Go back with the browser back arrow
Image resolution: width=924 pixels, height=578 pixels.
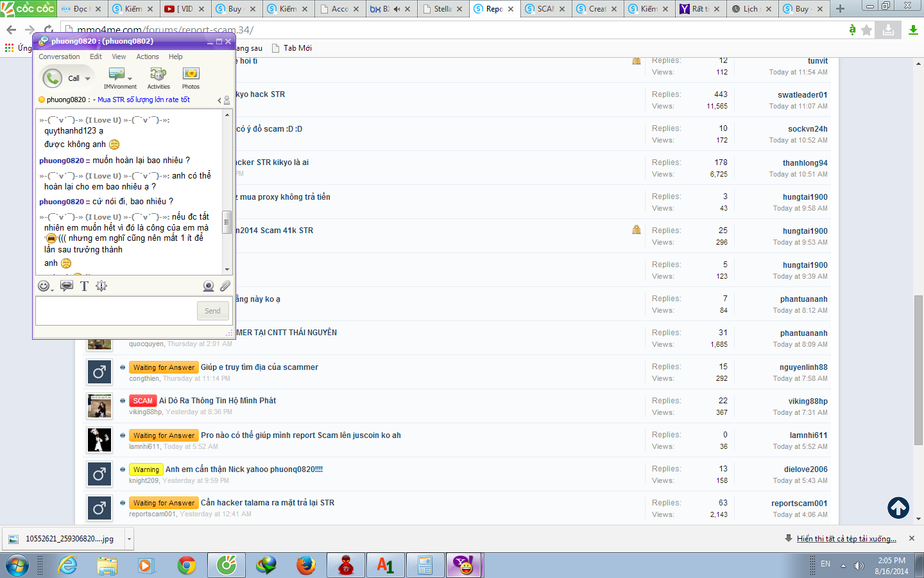click(12, 30)
